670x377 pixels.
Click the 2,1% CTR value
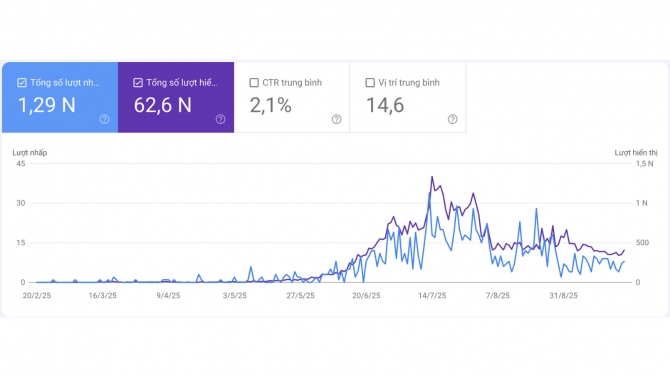pyautogui.click(x=270, y=105)
